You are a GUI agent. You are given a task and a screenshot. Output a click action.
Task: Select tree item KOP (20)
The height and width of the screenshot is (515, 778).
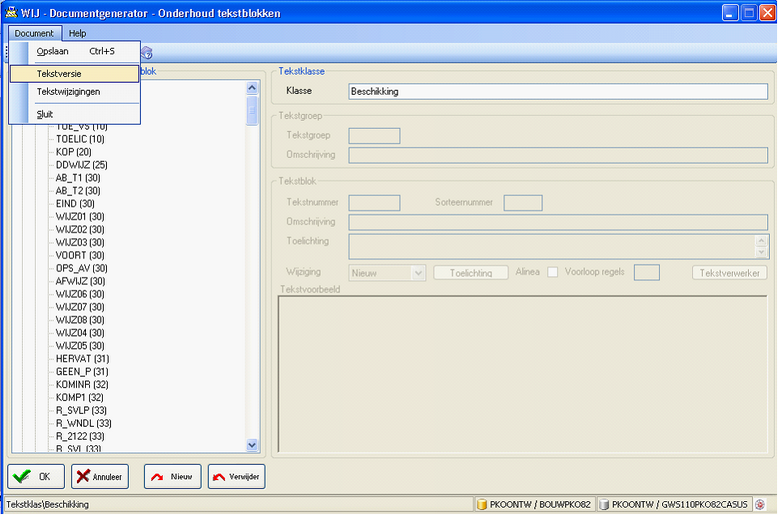tap(73, 152)
